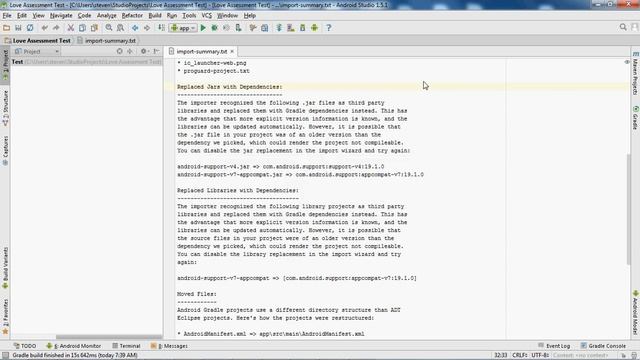This screenshot has width=640, height=360.
Task: Toggle the Maven Projects side tab
Action: pyautogui.click(x=636, y=74)
